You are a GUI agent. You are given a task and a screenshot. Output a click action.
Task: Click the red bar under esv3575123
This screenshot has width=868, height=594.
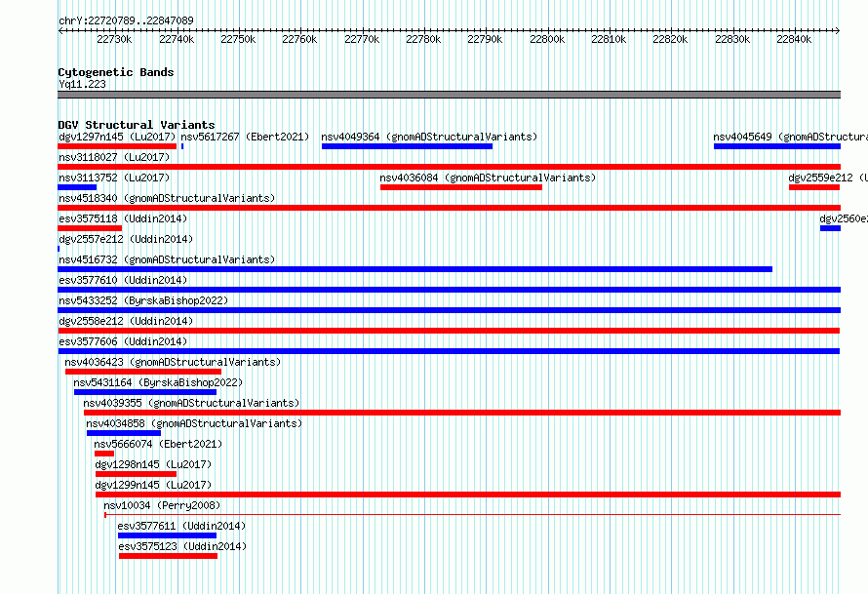[169, 556]
